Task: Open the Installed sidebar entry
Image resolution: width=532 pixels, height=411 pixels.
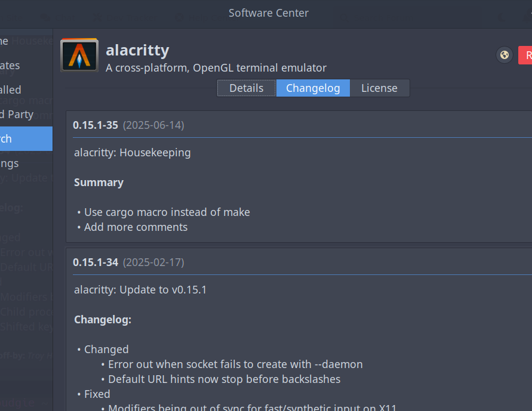Action: coord(26,90)
